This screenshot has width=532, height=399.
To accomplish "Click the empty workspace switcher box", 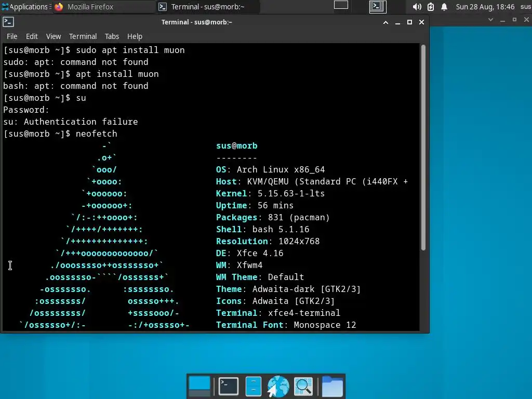I will point(341,5).
